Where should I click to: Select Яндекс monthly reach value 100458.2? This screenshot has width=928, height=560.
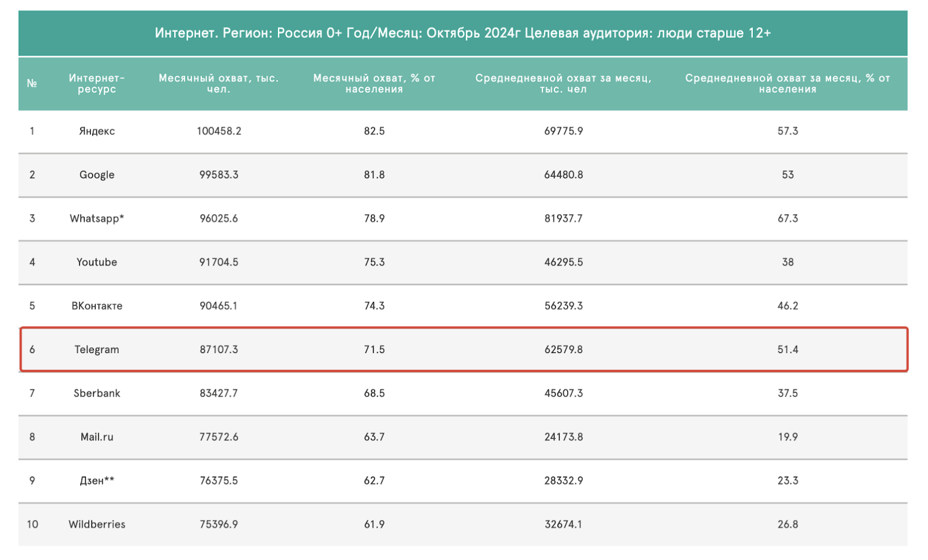point(219,131)
